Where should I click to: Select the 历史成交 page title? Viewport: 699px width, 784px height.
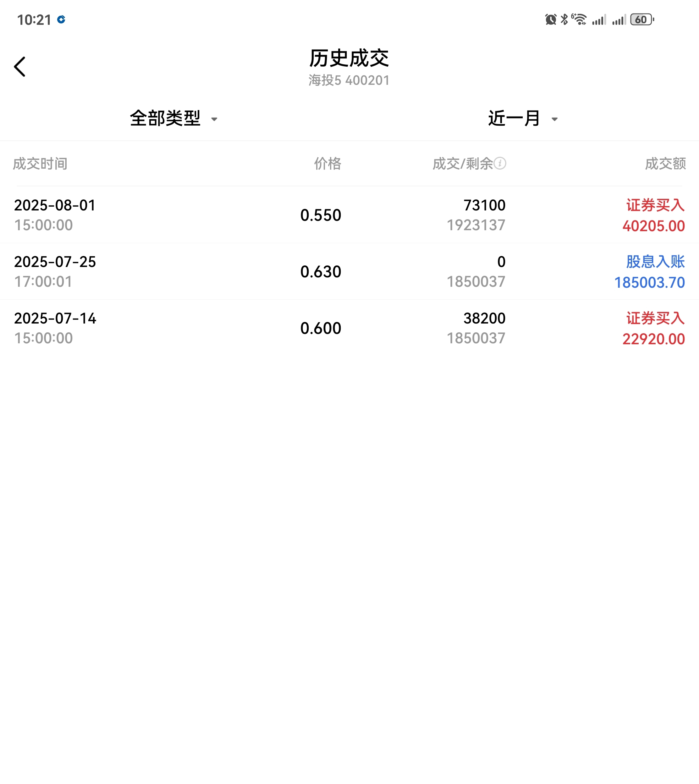click(349, 58)
